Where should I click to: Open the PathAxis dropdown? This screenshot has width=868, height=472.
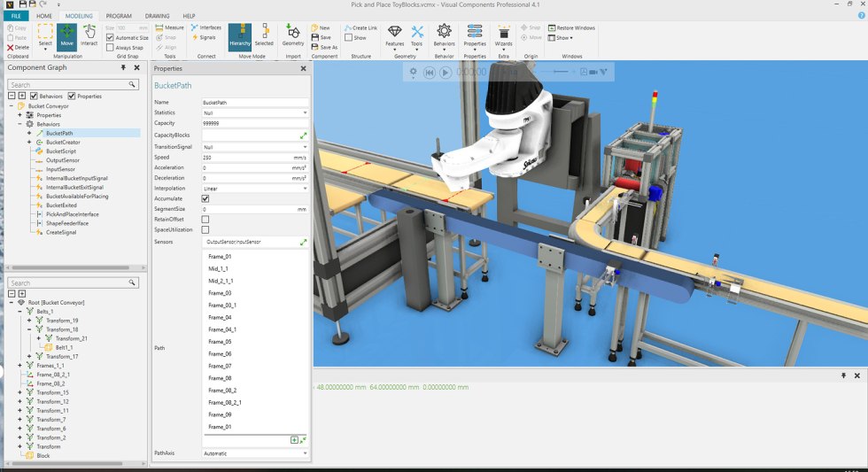click(255, 453)
